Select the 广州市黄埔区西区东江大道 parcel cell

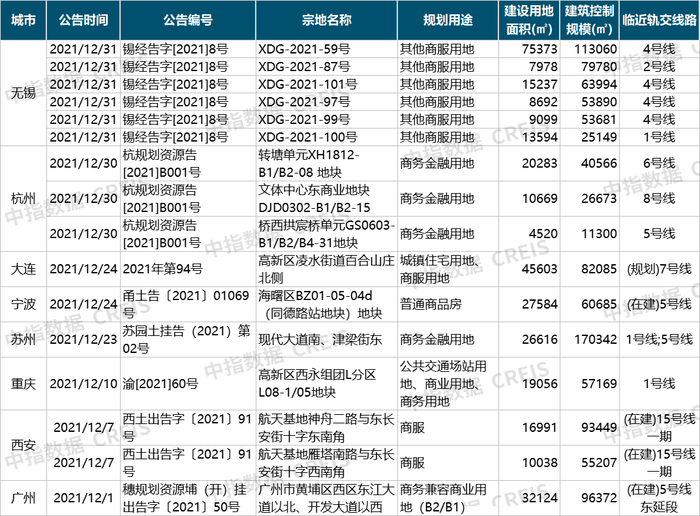[326, 498]
